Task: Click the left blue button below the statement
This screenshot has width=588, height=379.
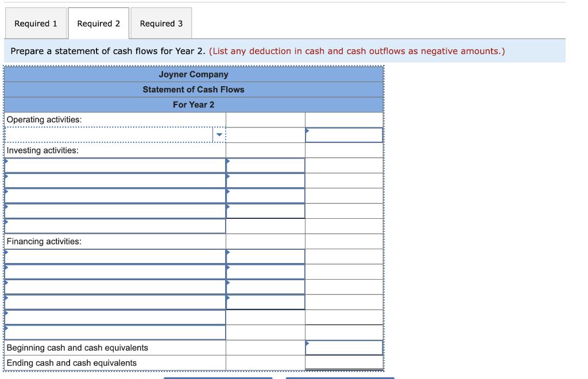Action: click(218, 378)
